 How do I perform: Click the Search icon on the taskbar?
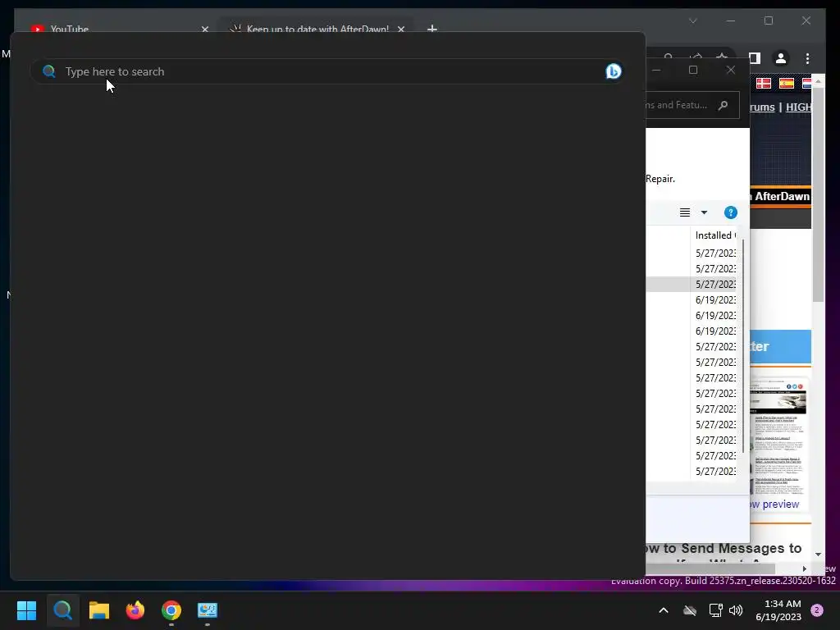click(62, 610)
